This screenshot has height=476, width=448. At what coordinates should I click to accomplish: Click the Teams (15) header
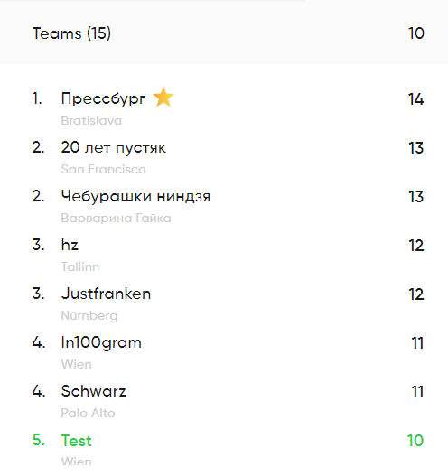click(x=71, y=33)
